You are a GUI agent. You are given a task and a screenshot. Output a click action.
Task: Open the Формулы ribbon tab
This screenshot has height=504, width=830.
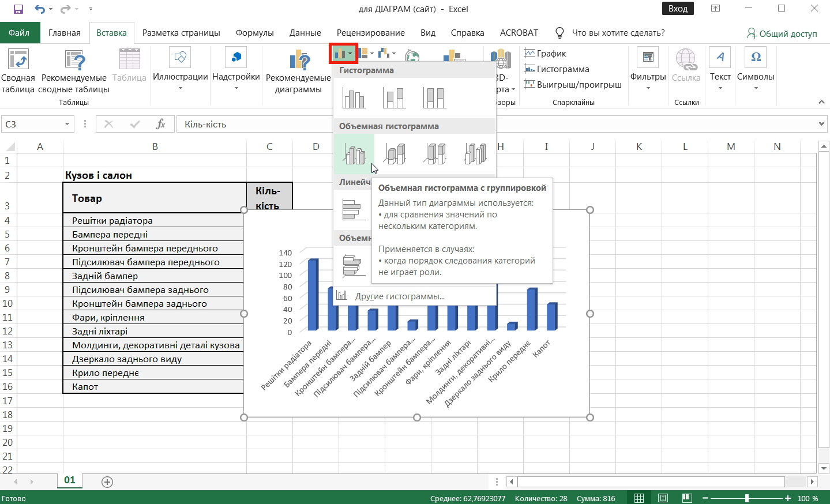coord(254,33)
